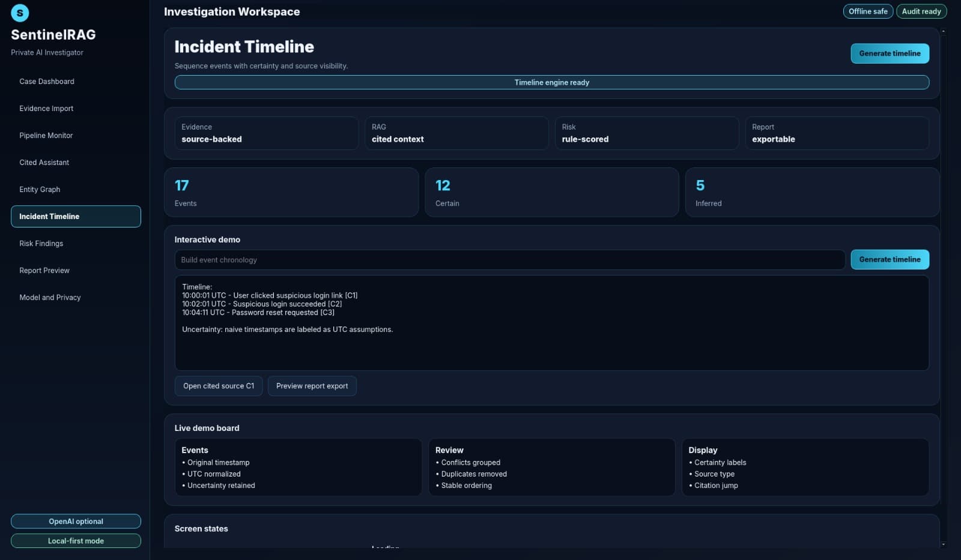
Task: Click the Stable ordering bullet
Action: pyautogui.click(x=464, y=486)
